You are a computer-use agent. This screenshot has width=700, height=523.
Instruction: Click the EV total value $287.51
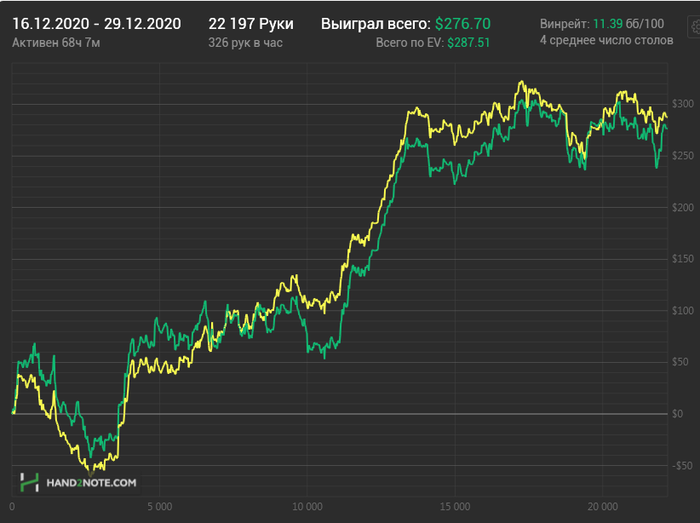469,43
